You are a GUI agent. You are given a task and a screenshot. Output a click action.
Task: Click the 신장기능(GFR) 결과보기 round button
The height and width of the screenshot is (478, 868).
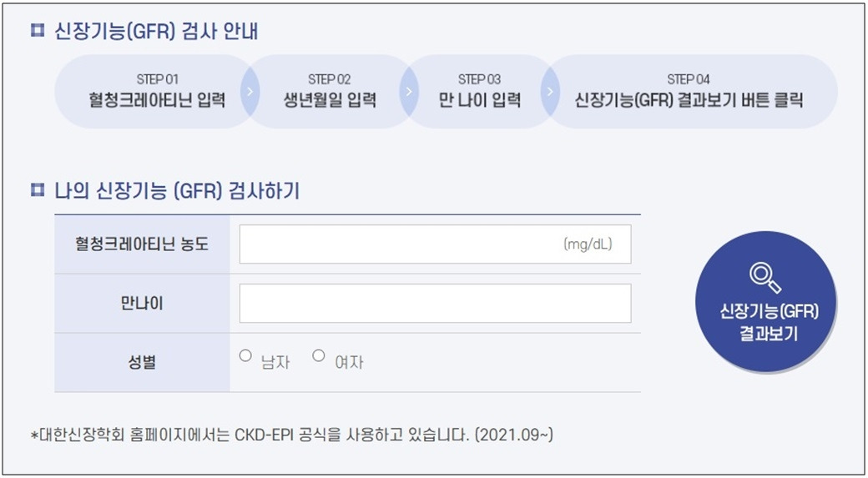point(765,301)
